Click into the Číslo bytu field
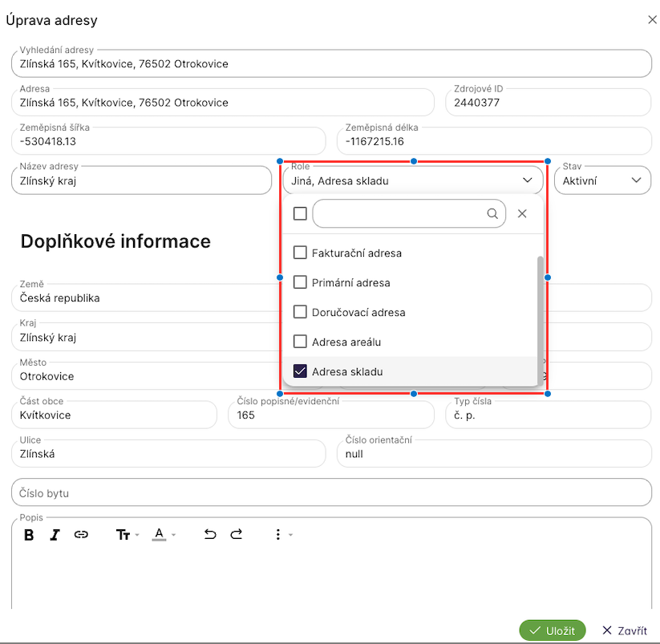Screen dimensions: 660x644 click(x=331, y=492)
